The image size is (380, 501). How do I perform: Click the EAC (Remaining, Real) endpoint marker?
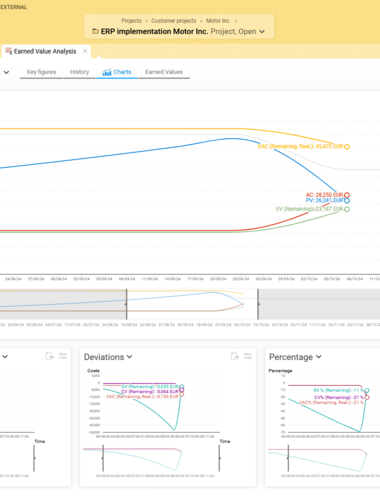[347, 147]
